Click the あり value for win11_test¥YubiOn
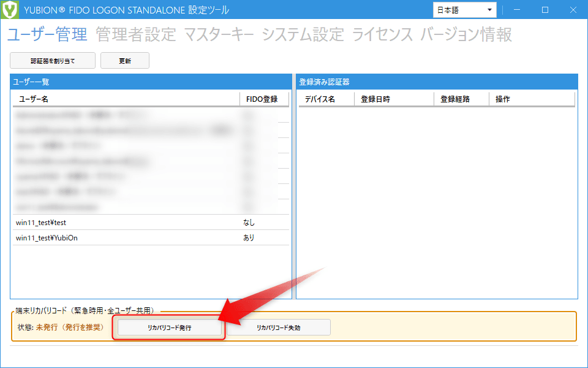The width and height of the screenshot is (588, 368). [x=249, y=238]
